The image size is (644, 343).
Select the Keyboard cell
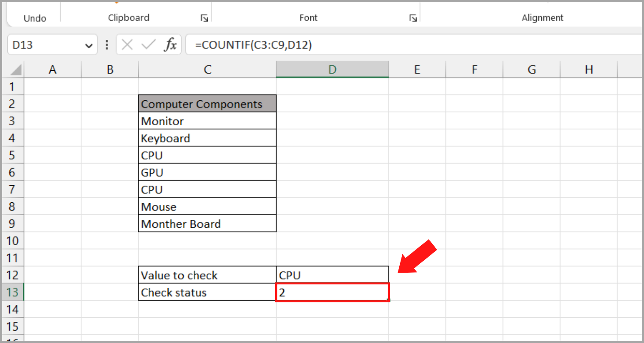pos(207,138)
